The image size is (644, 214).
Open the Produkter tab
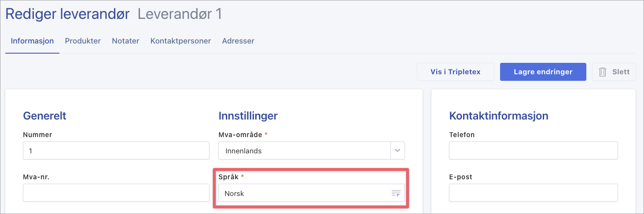pyautogui.click(x=83, y=41)
